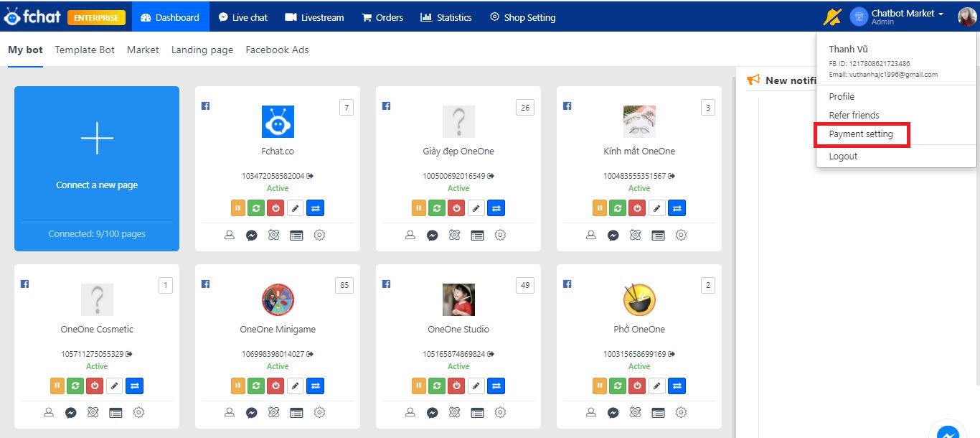Click transfer button on Kính mắt OneOne
980x438 pixels.
677,208
